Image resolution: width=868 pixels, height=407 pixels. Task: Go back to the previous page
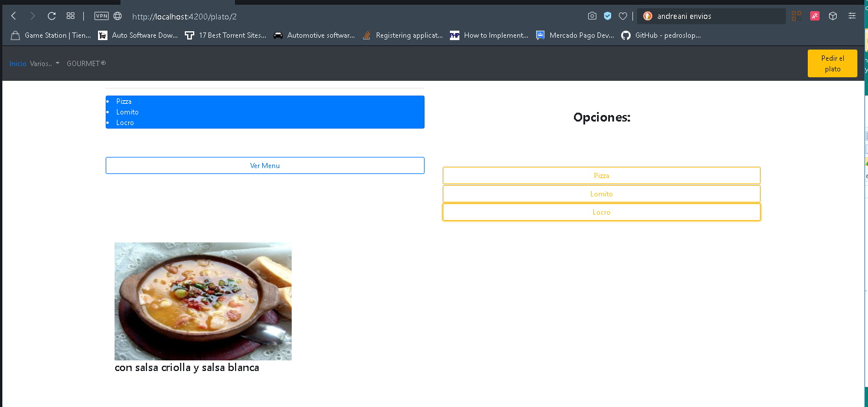point(14,16)
